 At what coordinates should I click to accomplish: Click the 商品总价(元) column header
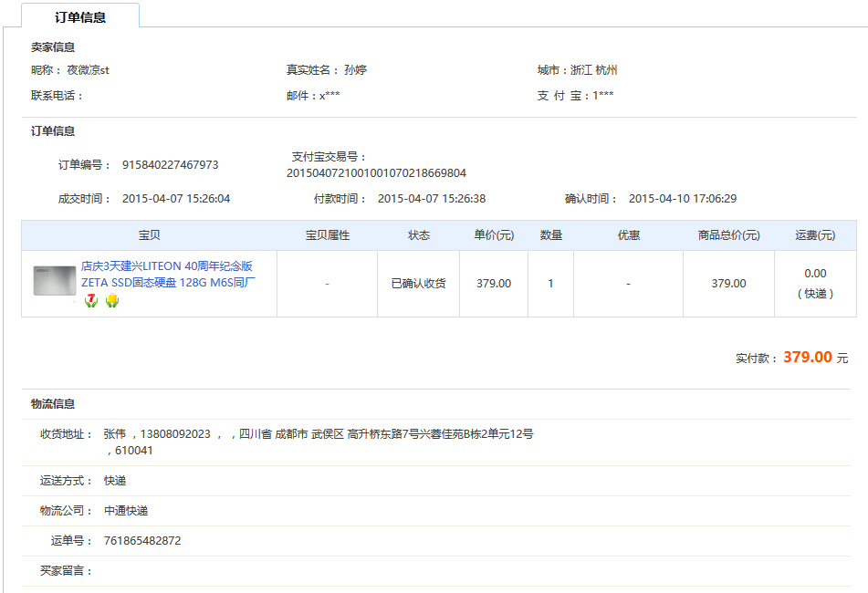[728, 235]
